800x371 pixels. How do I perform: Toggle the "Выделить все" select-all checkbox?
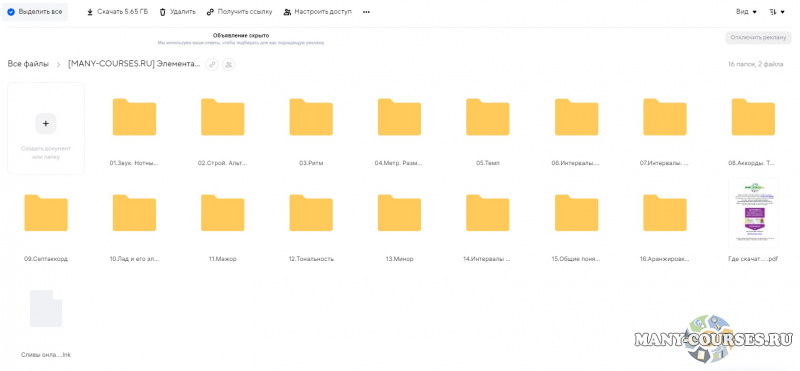click(11, 12)
